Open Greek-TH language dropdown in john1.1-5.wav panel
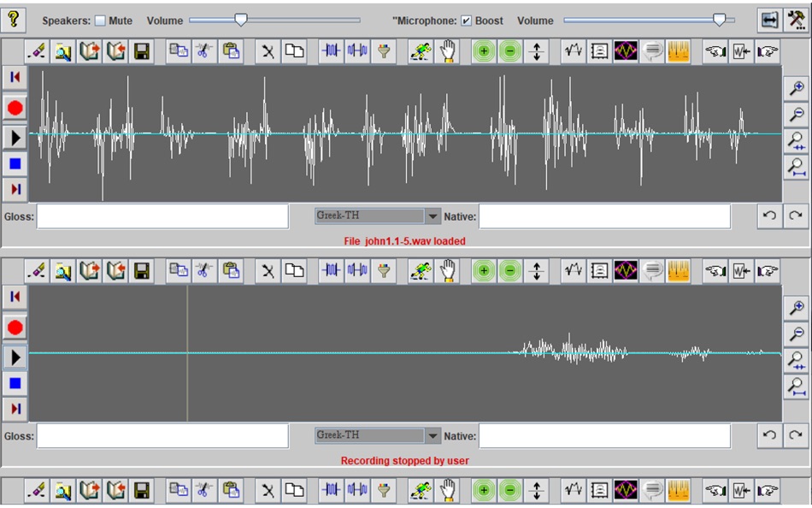The width and height of the screenshot is (812, 508). [378, 216]
